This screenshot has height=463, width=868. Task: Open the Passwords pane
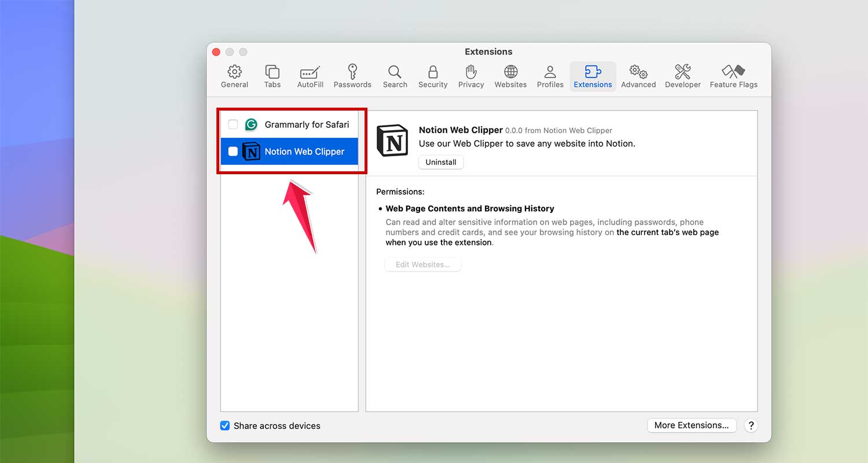[x=352, y=76]
